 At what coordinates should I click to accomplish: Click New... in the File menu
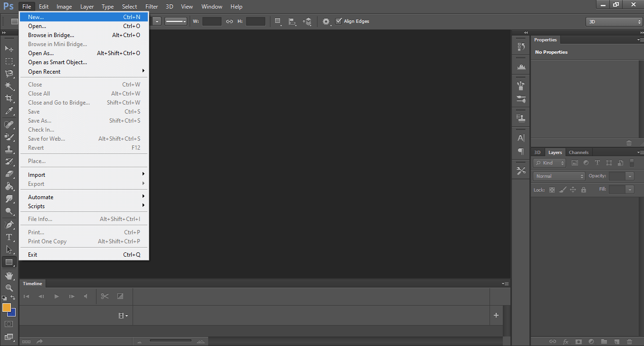[84, 17]
